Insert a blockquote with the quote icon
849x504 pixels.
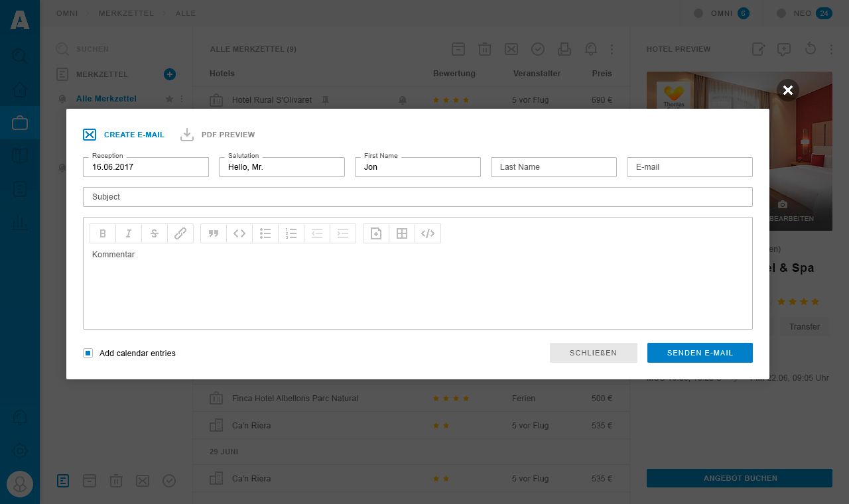coord(214,233)
